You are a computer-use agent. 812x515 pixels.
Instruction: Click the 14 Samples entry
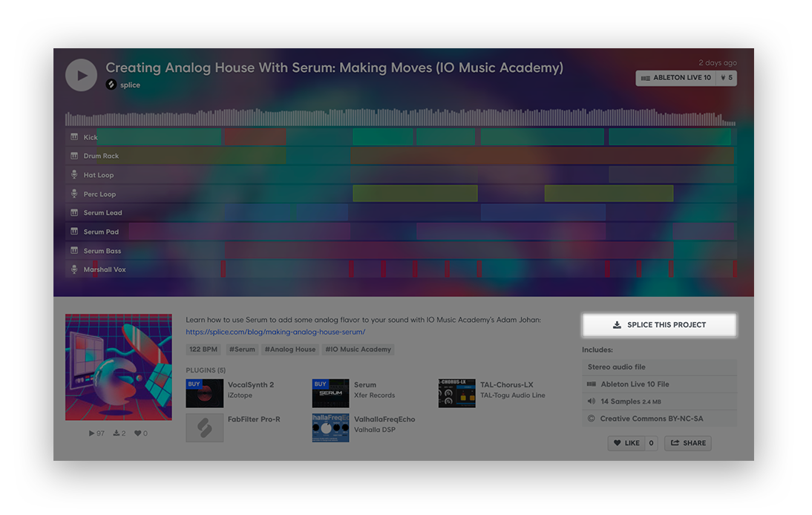pyautogui.click(x=659, y=401)
